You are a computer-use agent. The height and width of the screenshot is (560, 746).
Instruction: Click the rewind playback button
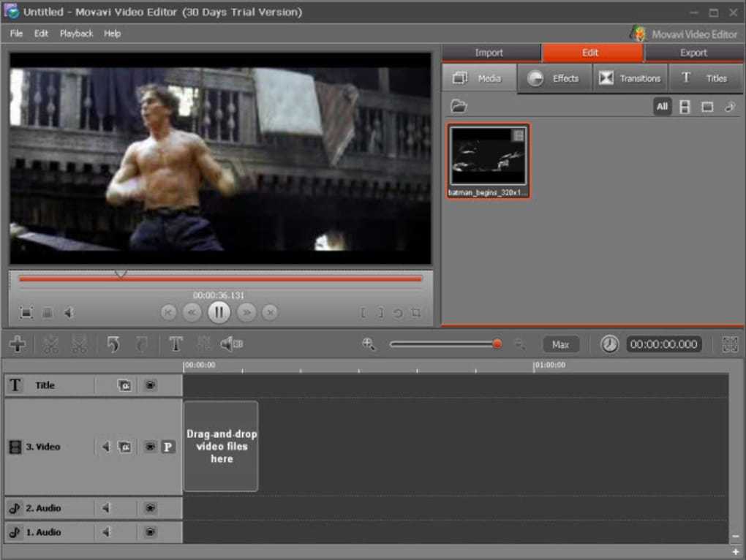[192, 312]
